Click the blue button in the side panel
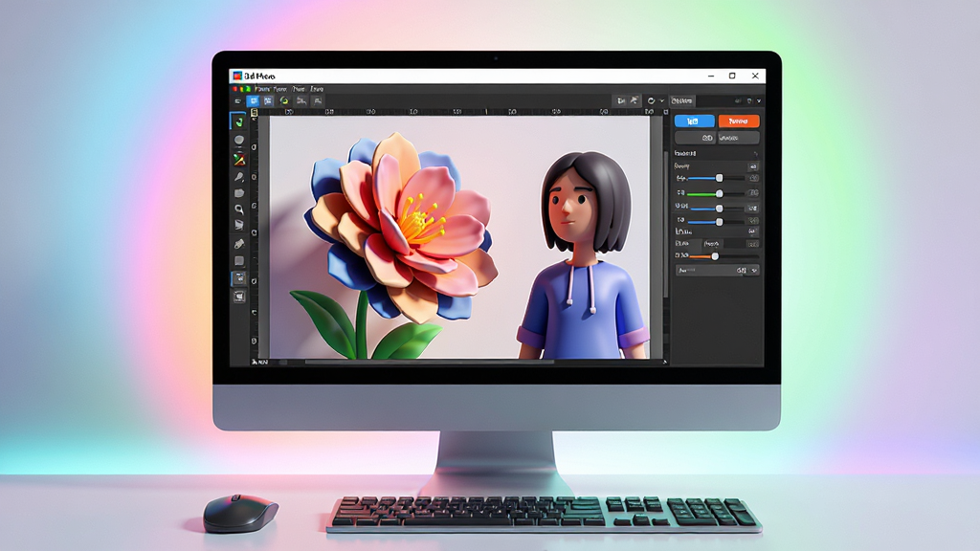This screenshot has height=551, width=980. 695,121
